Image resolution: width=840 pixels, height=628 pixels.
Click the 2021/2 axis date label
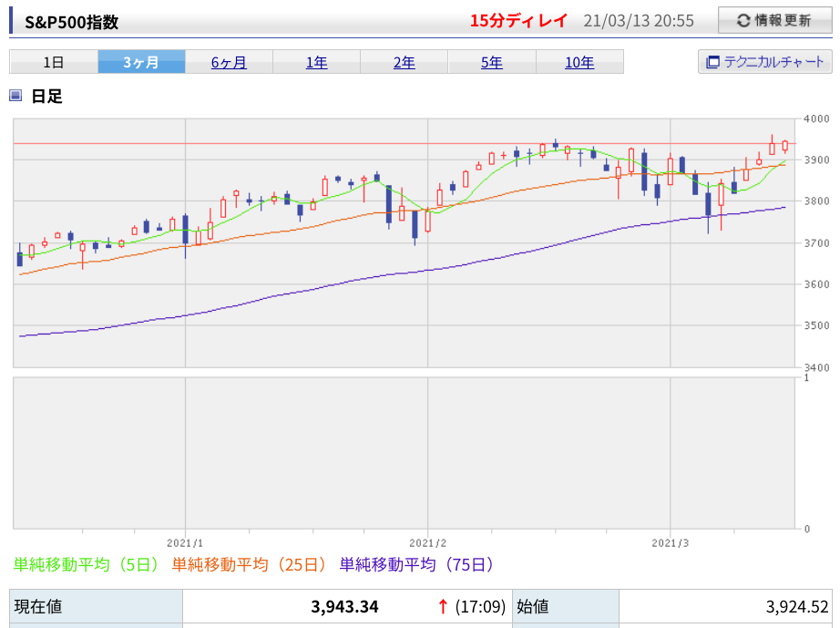[427, 543]
